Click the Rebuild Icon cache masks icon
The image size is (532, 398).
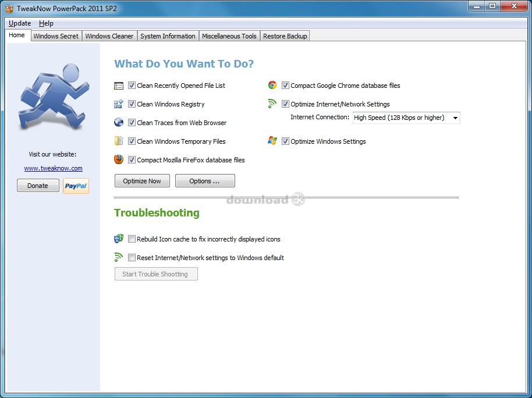click(x=118, y=239)
